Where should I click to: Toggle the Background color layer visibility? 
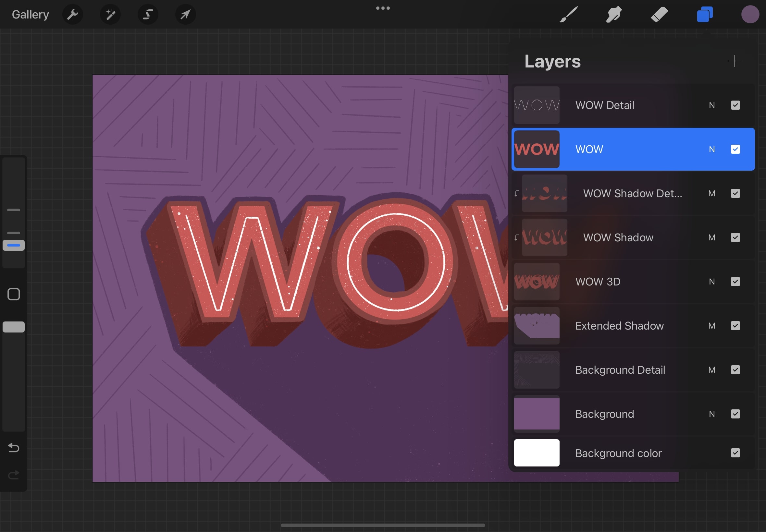click(x=735, y=453)
